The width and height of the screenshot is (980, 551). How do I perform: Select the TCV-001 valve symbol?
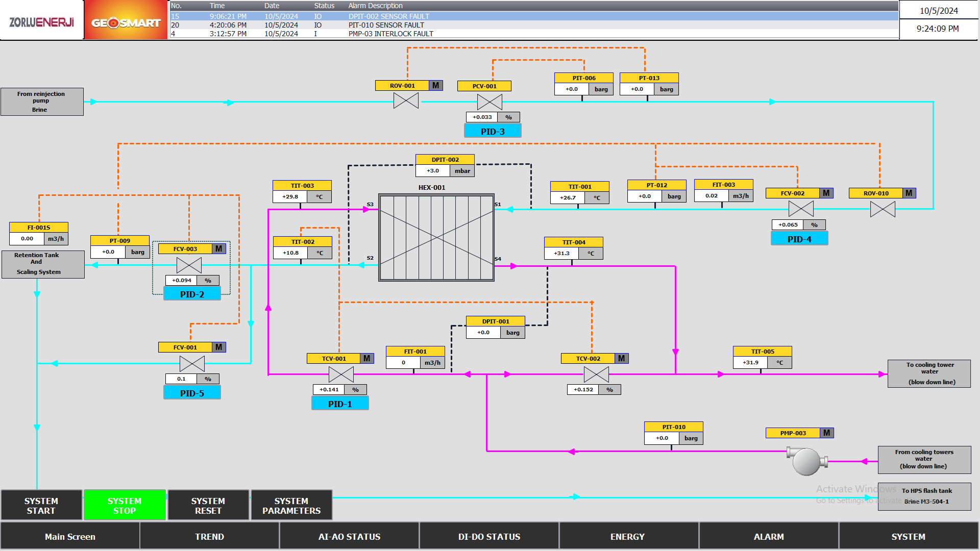(x=341, y=374)
